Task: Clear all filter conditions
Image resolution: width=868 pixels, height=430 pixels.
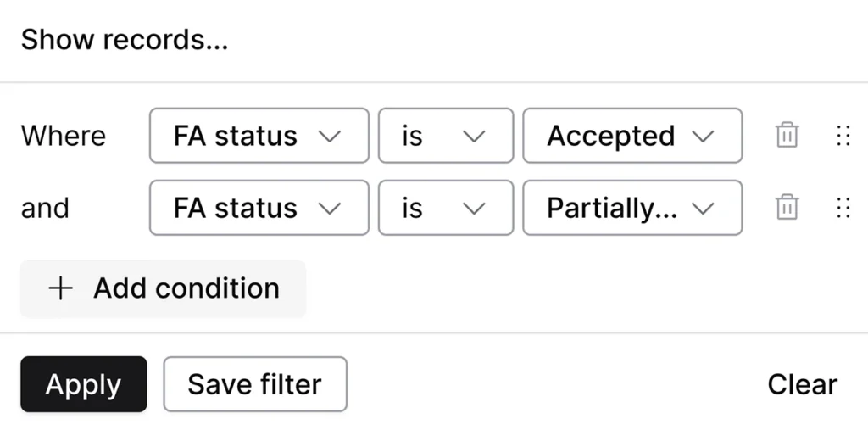Action: [802, 384]
